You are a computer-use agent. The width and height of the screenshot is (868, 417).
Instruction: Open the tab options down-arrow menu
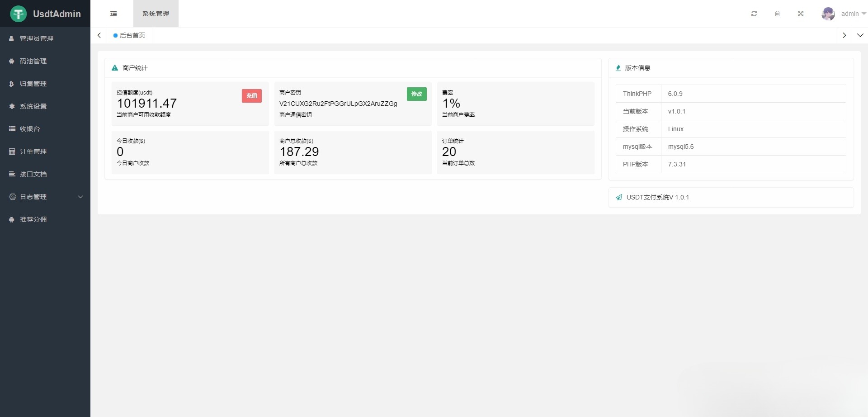point(860,35)
